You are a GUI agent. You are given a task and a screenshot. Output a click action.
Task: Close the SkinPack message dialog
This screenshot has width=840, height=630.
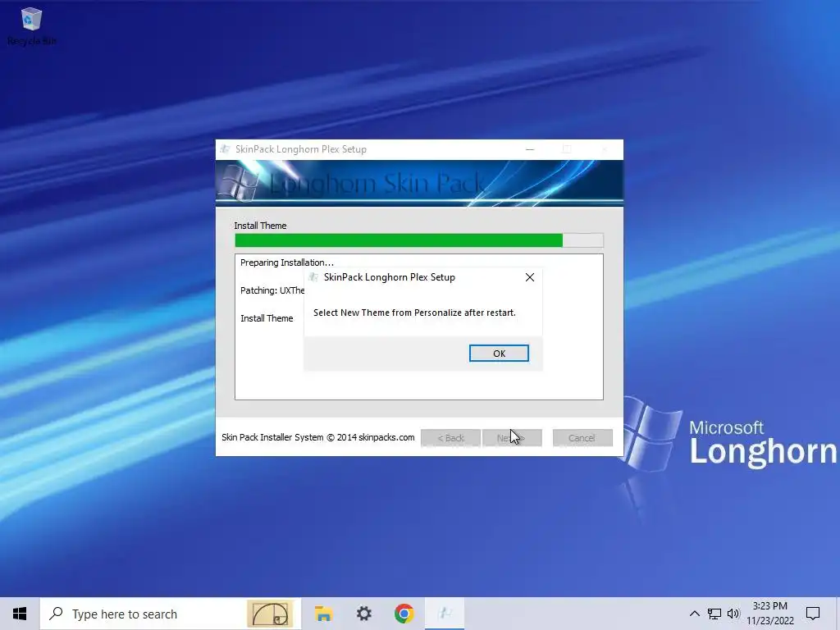(x=529, y=277)
